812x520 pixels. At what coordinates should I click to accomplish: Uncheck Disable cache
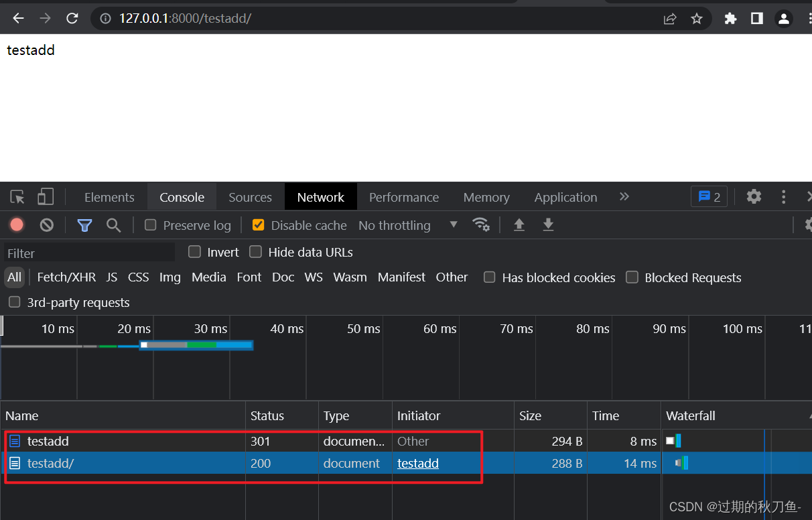[258, 225]
